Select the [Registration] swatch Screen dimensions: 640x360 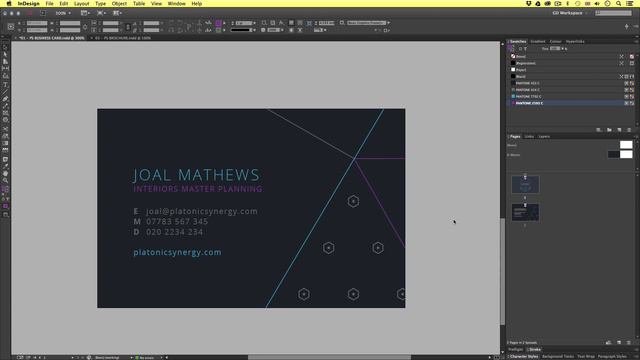pos(571,63)
